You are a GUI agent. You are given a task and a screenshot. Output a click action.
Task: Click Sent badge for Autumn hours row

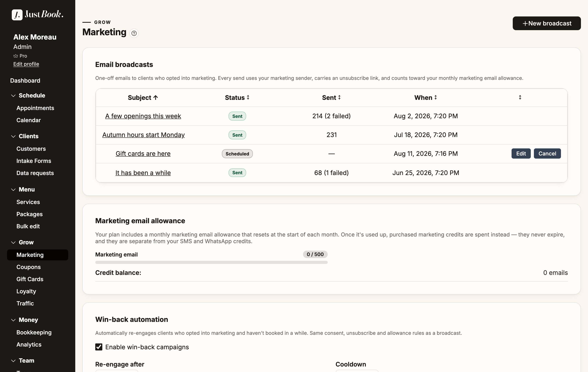click(x=237, y=135)
